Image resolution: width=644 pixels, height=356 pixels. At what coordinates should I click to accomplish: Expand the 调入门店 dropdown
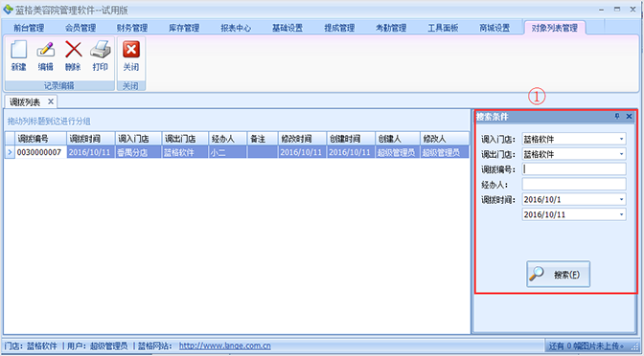click(621, 139)
